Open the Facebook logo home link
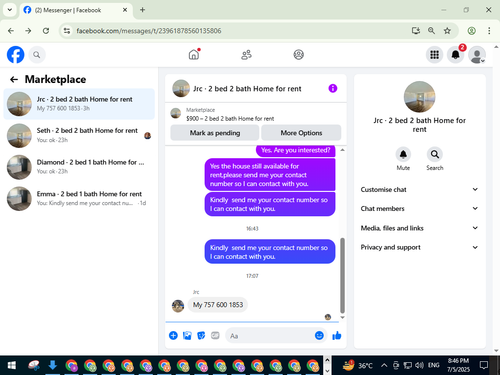 pyautogui.click(x=15, y=55)
